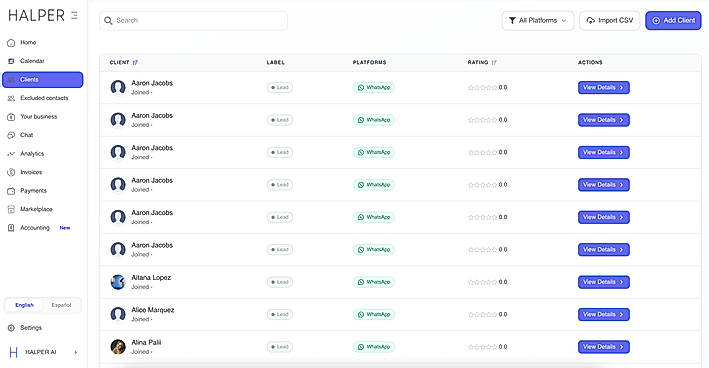Screen dimensions: 709x368
Task: Click Alina Palii's profile photo
Action: [118, 347]
